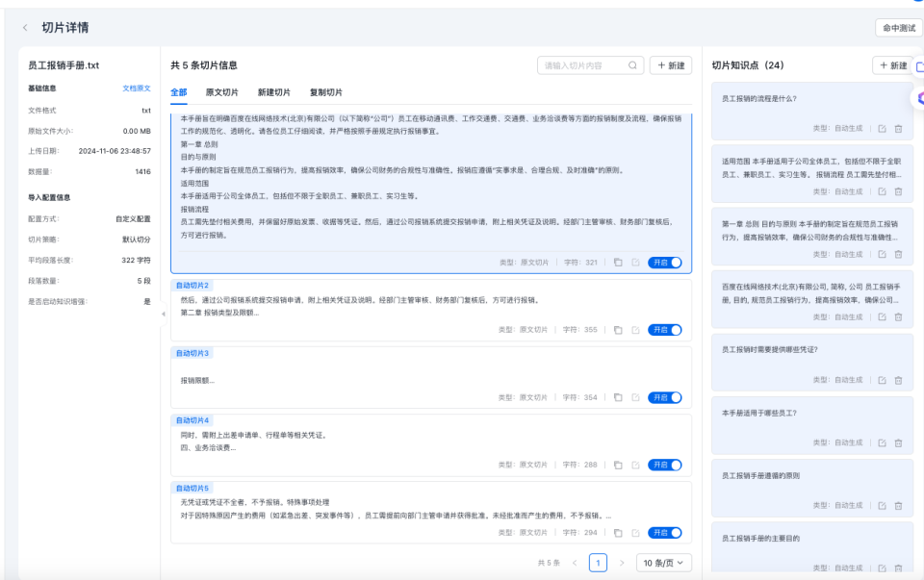This screenshot has height=580, width=924.
Task: Click the 322 字符 average length value
Action: (136, 261)
